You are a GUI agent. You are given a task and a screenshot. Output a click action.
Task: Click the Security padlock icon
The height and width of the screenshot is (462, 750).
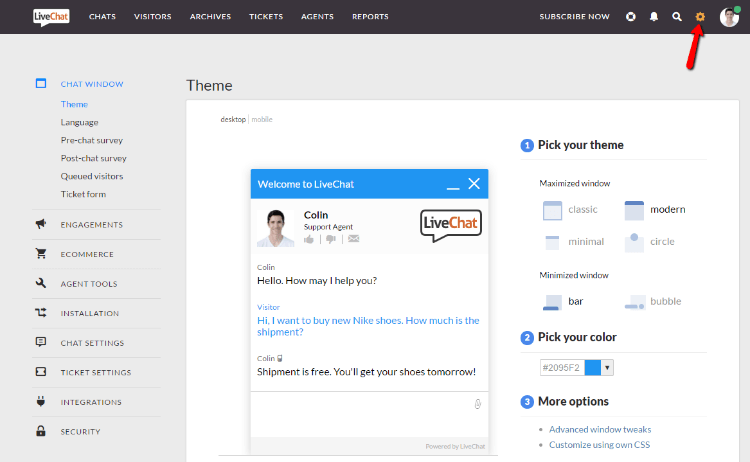(41, 431)
